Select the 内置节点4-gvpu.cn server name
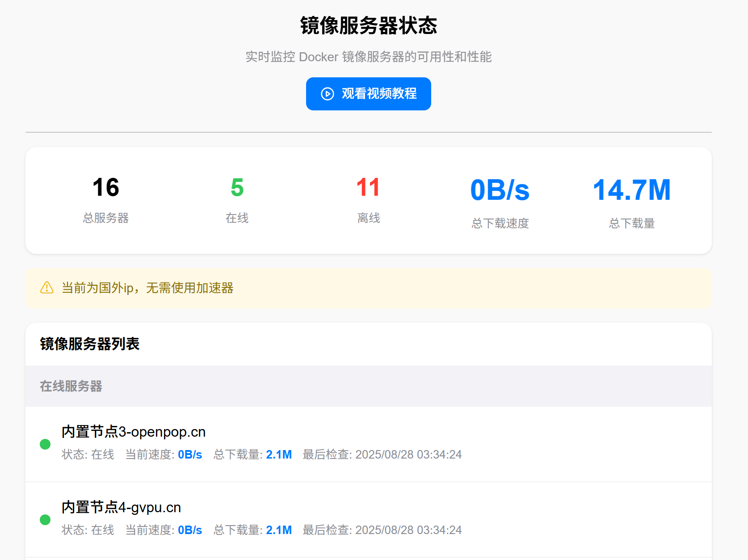This screenshot has width=748, height=560. [121, 507]
